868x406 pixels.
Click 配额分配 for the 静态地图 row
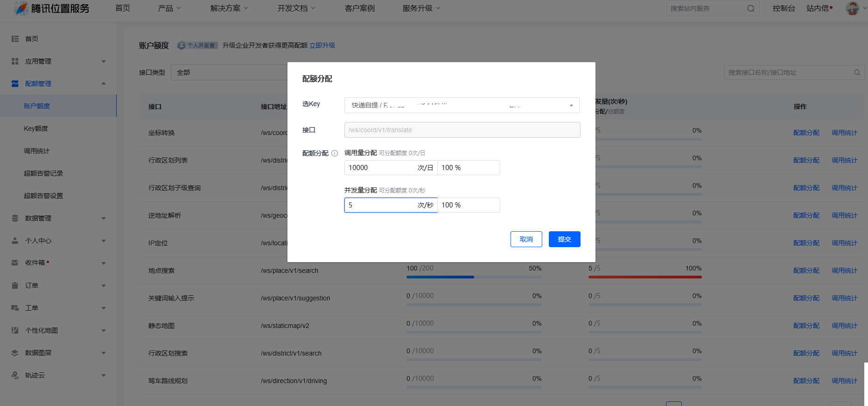pos(806,326)
